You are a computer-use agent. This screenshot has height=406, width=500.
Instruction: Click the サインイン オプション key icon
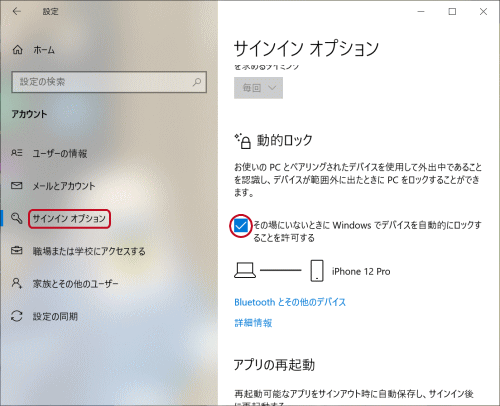point(16,218)
